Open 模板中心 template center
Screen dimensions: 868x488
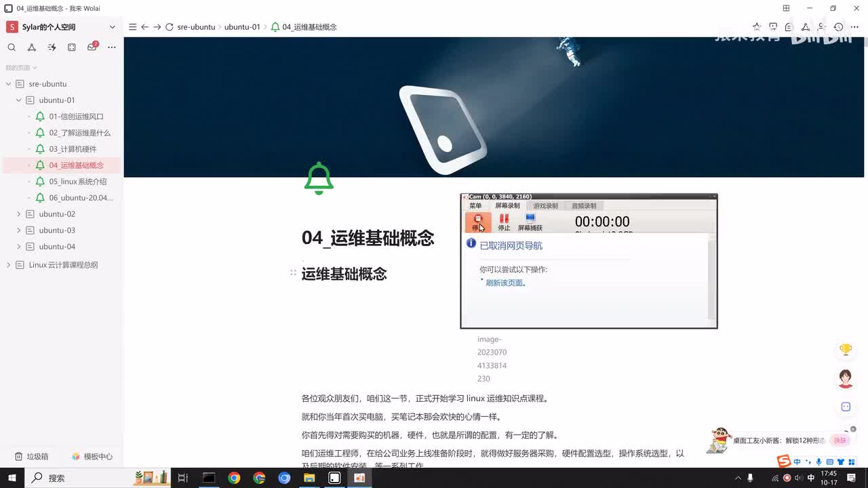coord(92,457)
